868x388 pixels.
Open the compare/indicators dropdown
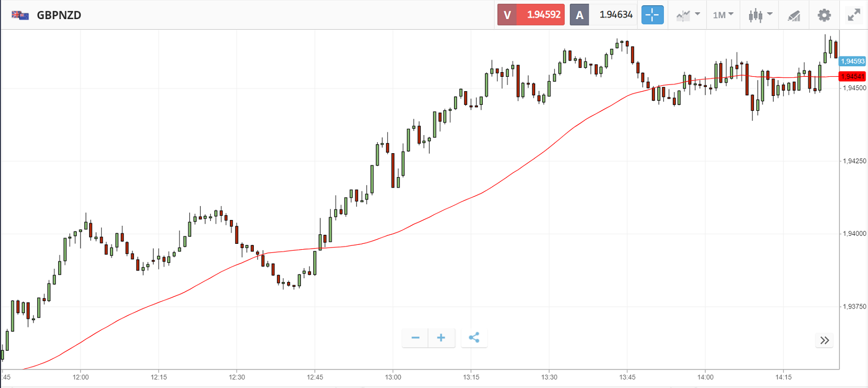click(688, 15)
